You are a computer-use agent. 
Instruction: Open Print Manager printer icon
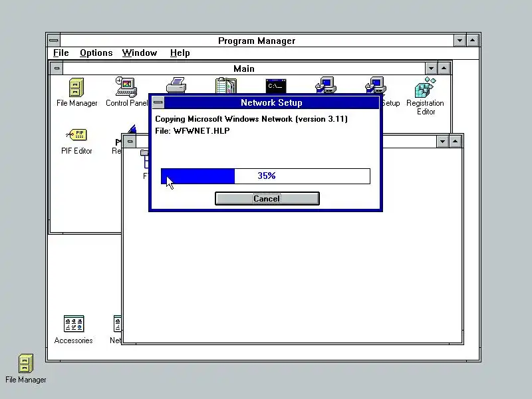176,85
